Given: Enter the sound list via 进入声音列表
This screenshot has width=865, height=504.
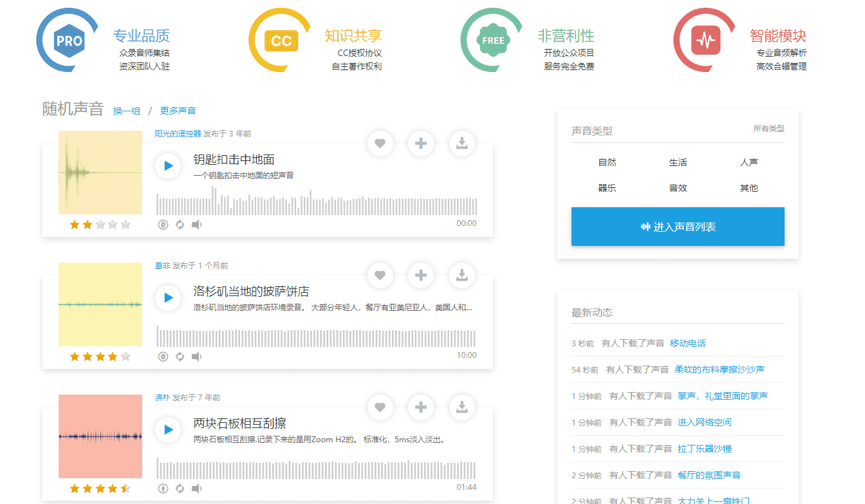Looking at the screenshot, I should tap(678, 227).
